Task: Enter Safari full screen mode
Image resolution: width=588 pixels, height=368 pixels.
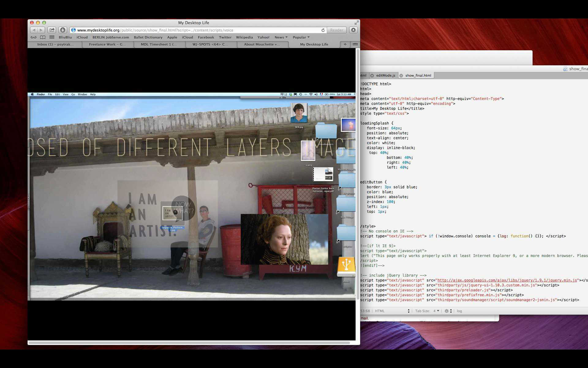Action: click(356, 23)
